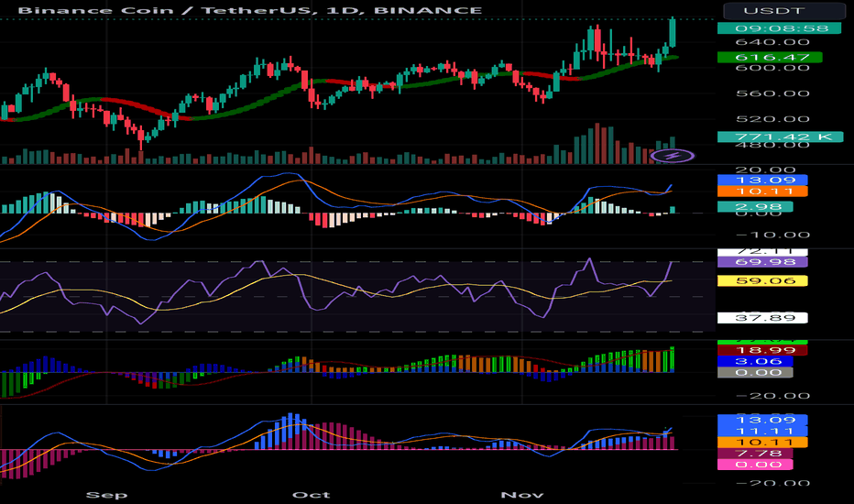Click the Binance Coin / TetherUS chart title
This screenshot has height=504, width=854.
tap(250, 10)
